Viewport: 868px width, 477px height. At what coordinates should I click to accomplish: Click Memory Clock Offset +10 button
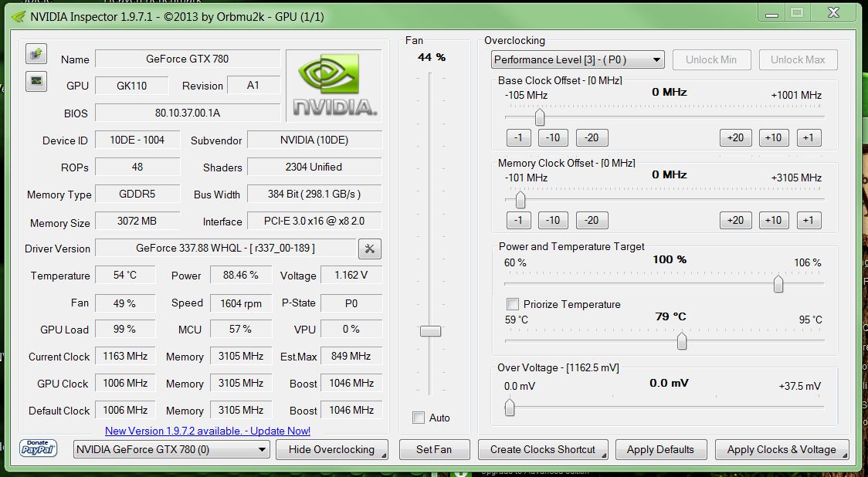point(773,220)
